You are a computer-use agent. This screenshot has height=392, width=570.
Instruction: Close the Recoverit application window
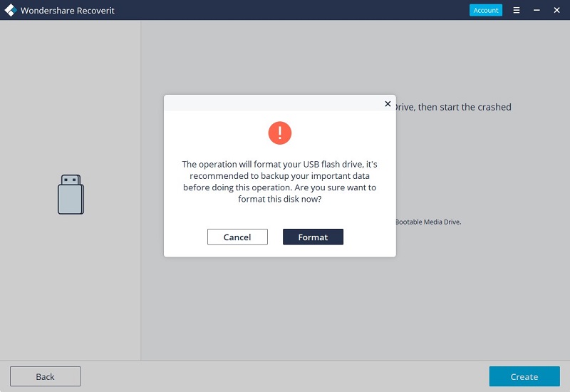coord(556,10)
